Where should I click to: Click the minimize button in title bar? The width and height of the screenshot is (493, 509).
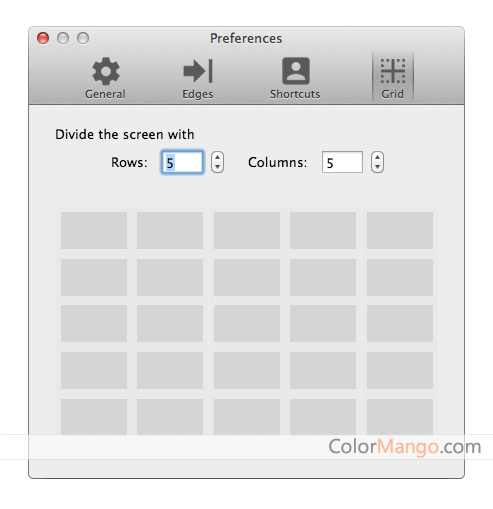tap(63, 38)
